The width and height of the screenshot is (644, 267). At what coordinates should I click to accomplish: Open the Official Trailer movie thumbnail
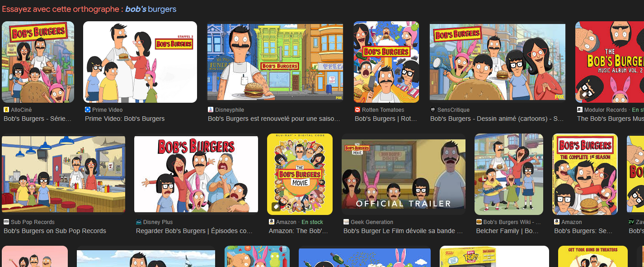click(x=404, y=174)
